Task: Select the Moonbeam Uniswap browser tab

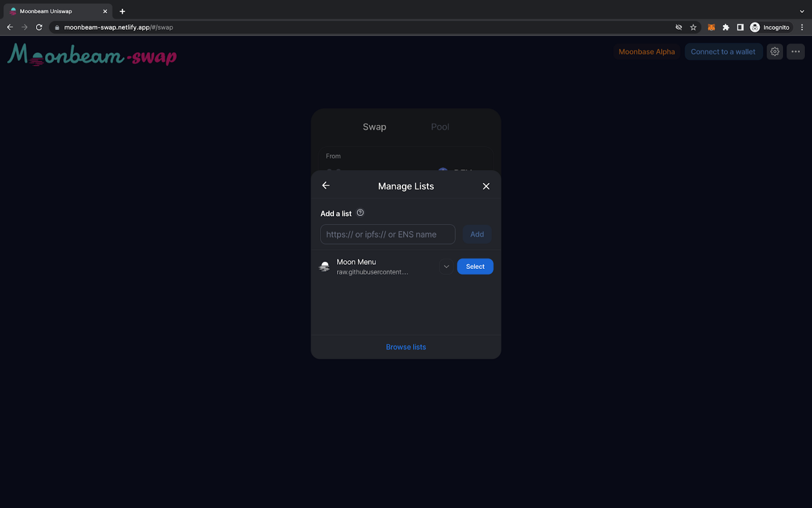Action: (58, 11)
